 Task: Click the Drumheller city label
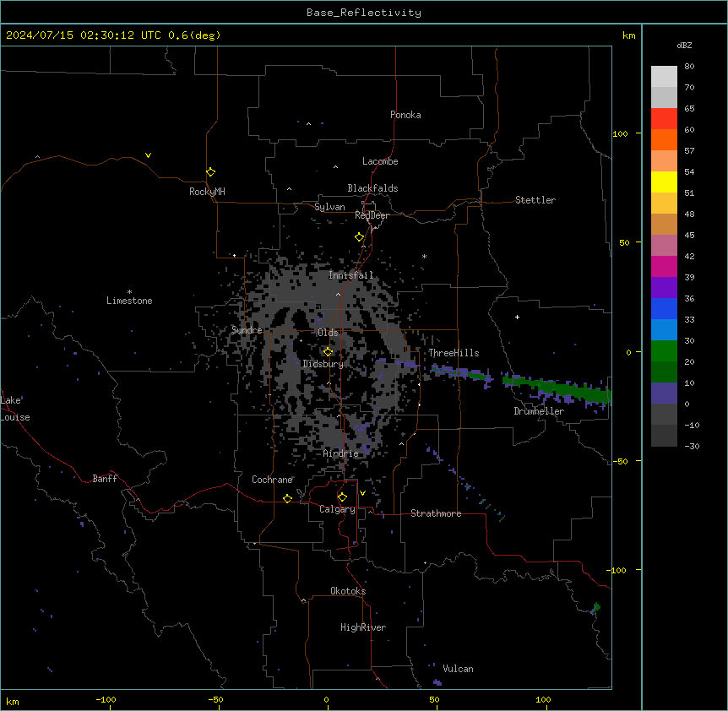[539, 411]
